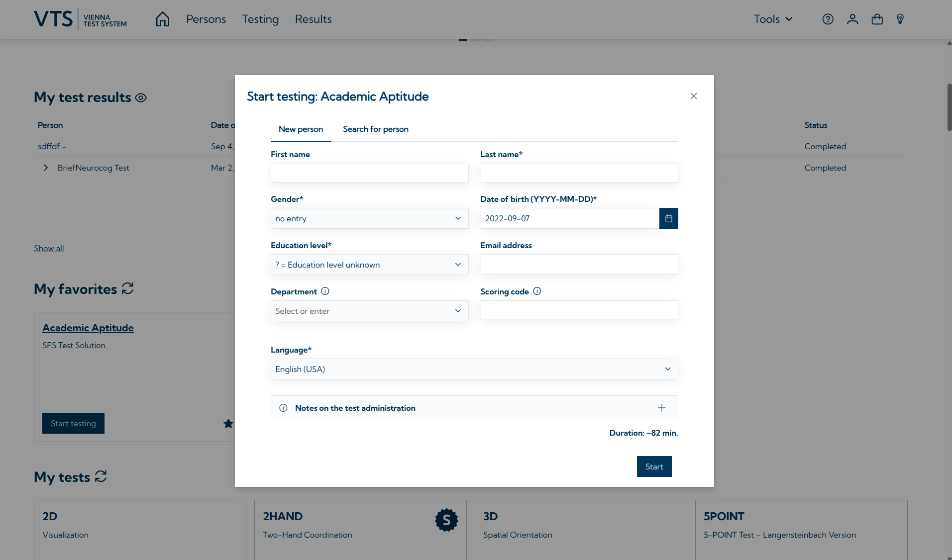The width and height of the screenshot is (952, 560).
Task: Expand Notes on the test administration plus
Action: point(661,408)
